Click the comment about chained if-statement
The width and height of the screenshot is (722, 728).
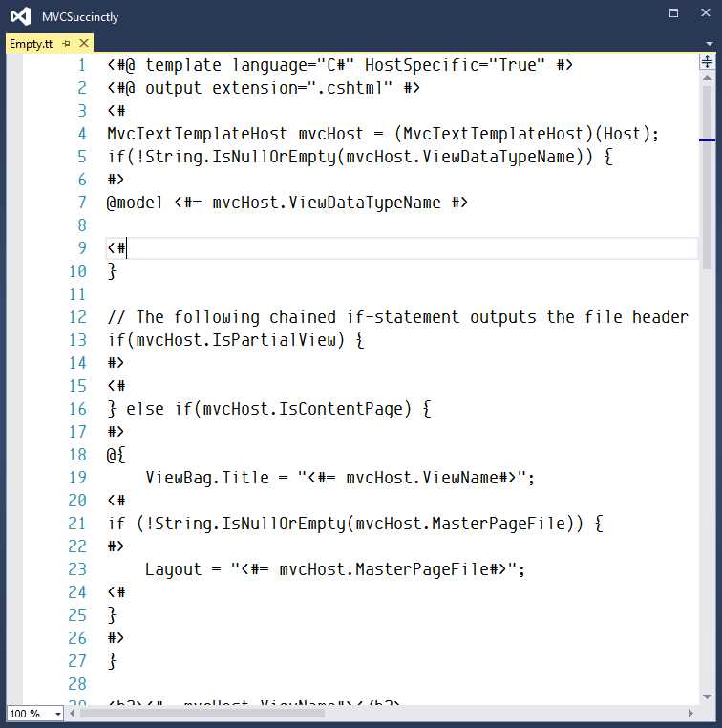coord(397,317)
